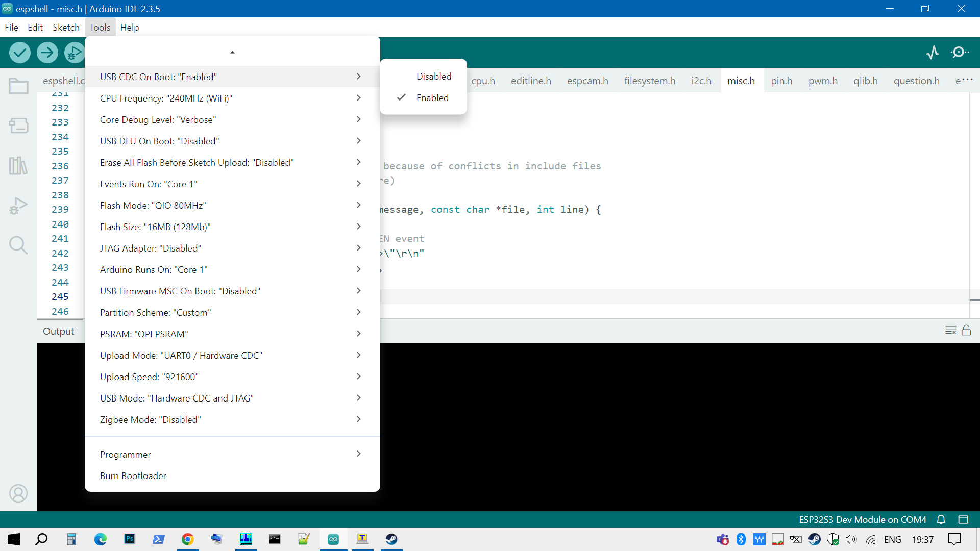Screen dimensions: 980x551
Task: Expand USB DFU On Boot submenu
Action: click(232, 141)
